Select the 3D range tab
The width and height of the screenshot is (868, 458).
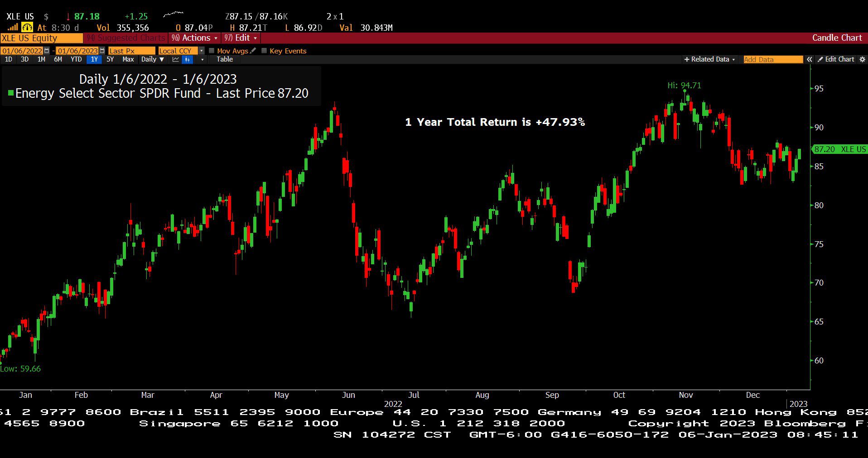click(24, 59)
